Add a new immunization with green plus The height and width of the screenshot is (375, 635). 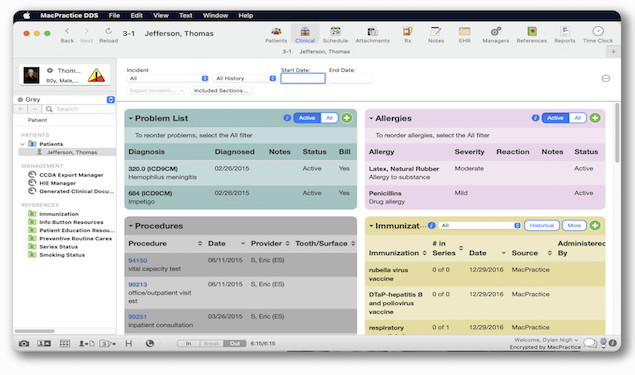595,225
